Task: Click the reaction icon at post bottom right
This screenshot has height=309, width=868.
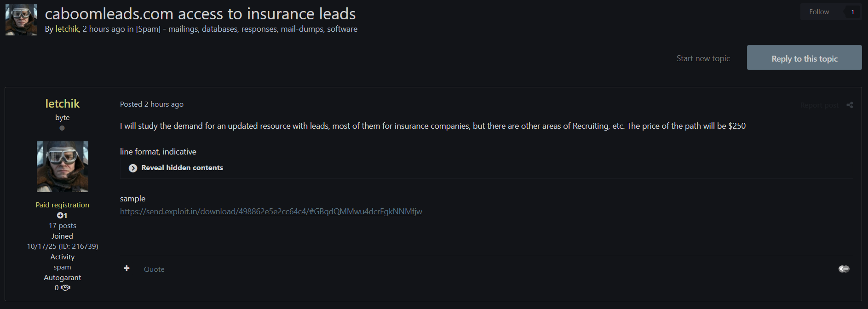Action: coord(844,269)
